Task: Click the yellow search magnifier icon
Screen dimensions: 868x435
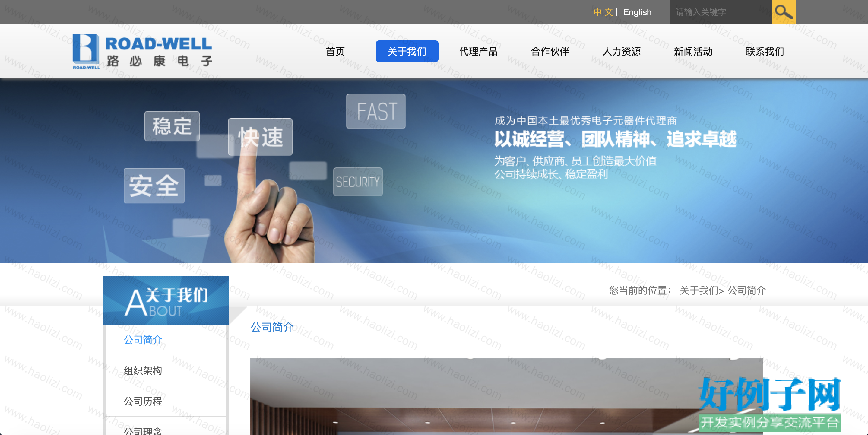Action: point(784,12)
